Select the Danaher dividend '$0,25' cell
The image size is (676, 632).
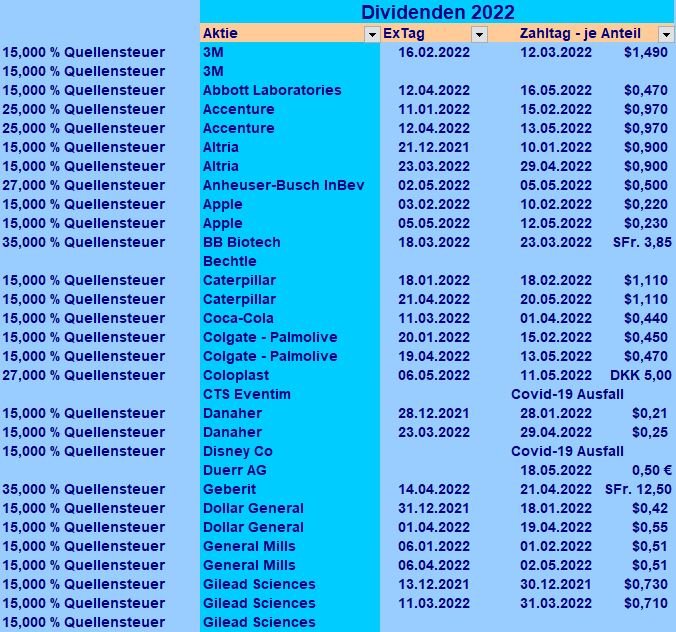coord(650,432)
